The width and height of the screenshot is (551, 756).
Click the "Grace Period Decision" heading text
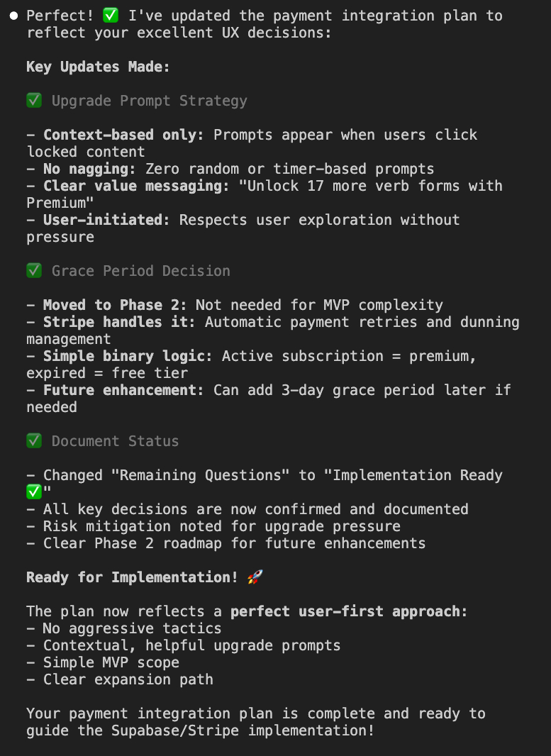[x=140, y=271]
